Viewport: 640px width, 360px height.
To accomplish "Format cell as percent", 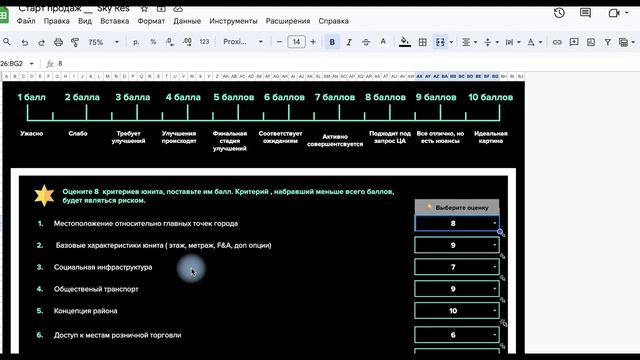I will point(153,42).
